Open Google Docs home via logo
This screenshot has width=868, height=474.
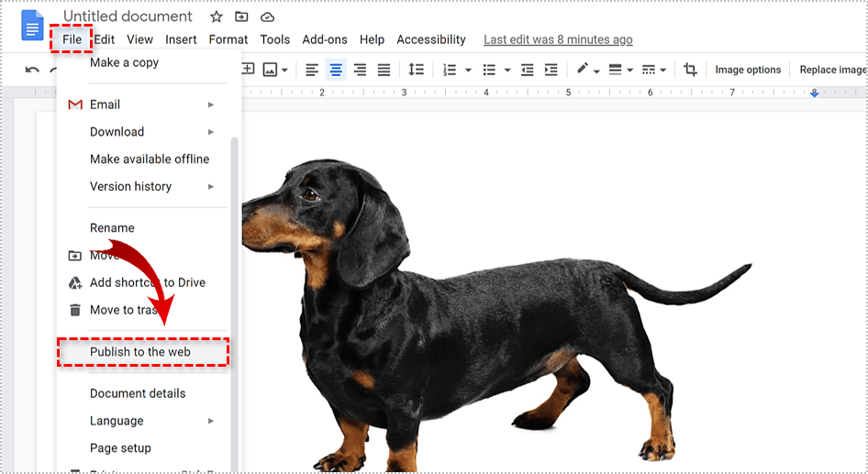[32, 25]
